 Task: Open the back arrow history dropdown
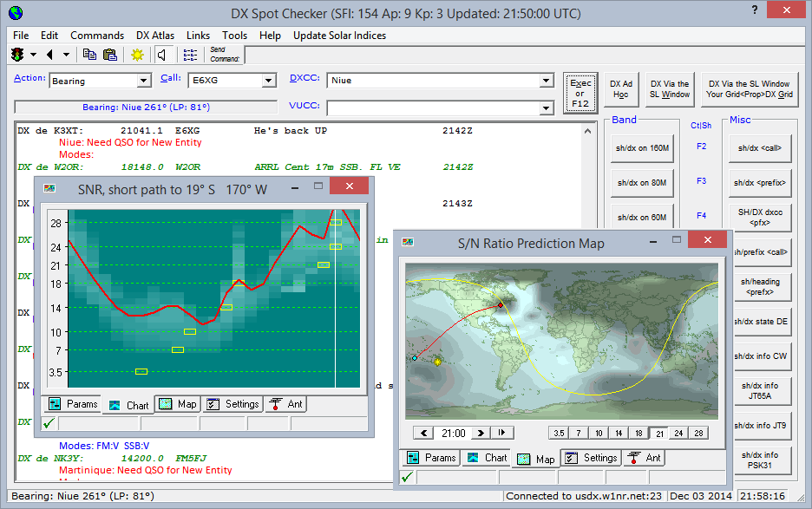[66, 55]
